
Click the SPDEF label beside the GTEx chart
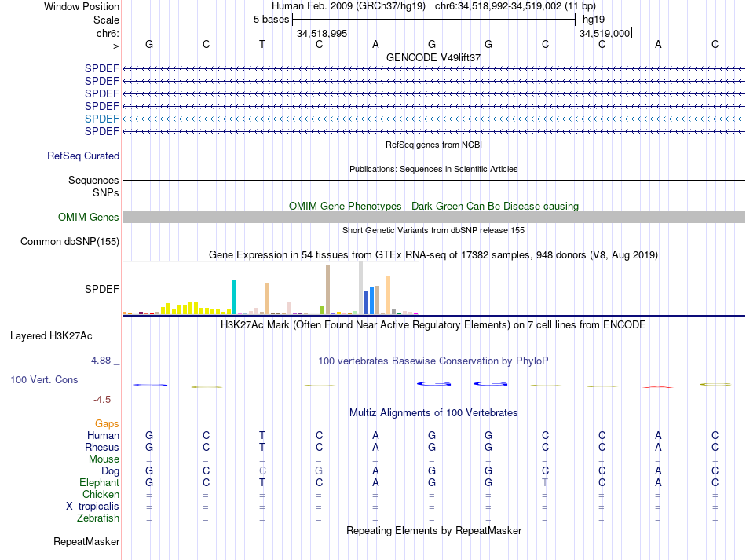102,289
